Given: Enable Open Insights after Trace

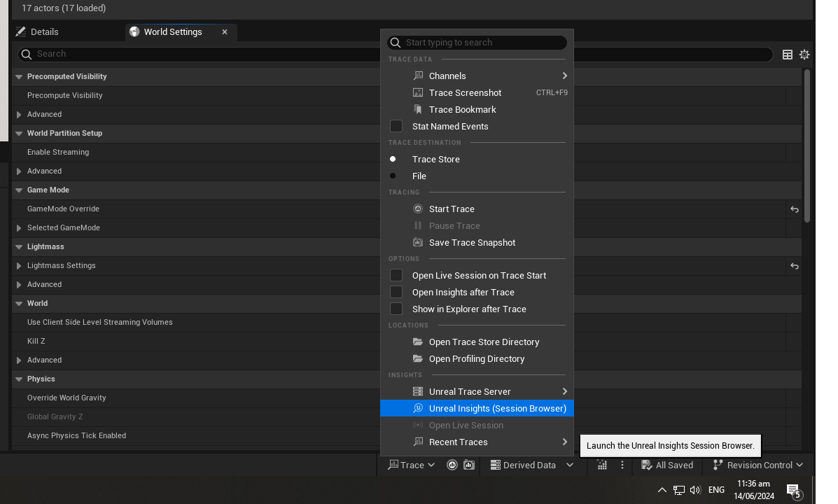Looking at the screenshot, I should click(x=396, y=293).
